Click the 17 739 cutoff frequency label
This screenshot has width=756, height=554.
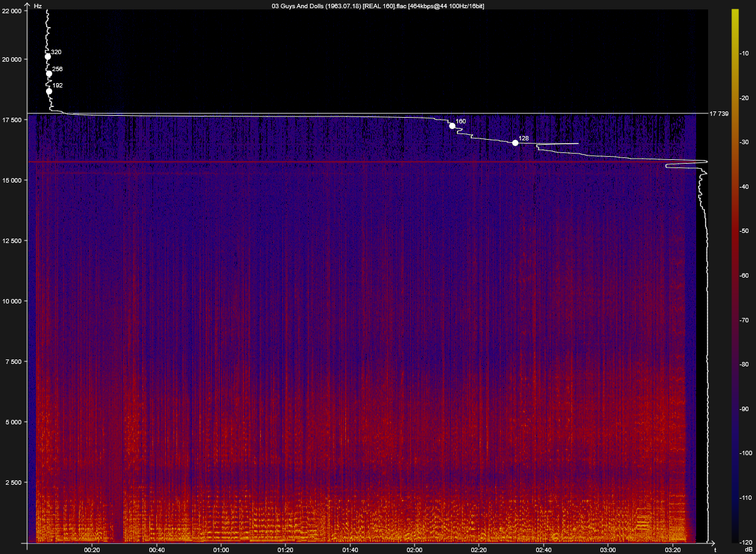click(719, 114)
